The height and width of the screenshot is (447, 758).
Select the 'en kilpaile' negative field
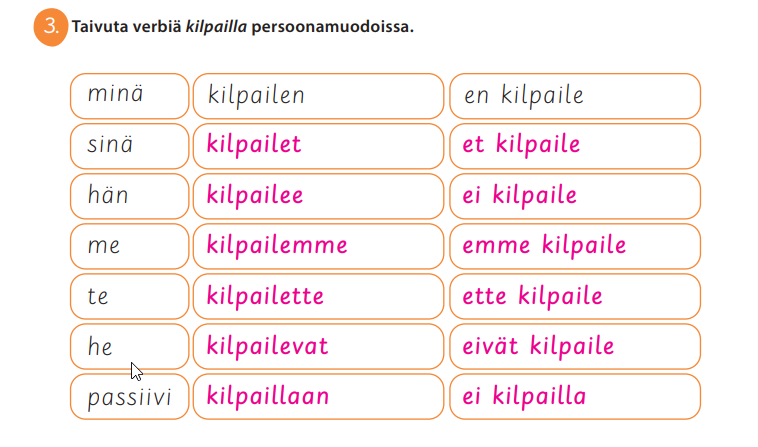point(574,96)
